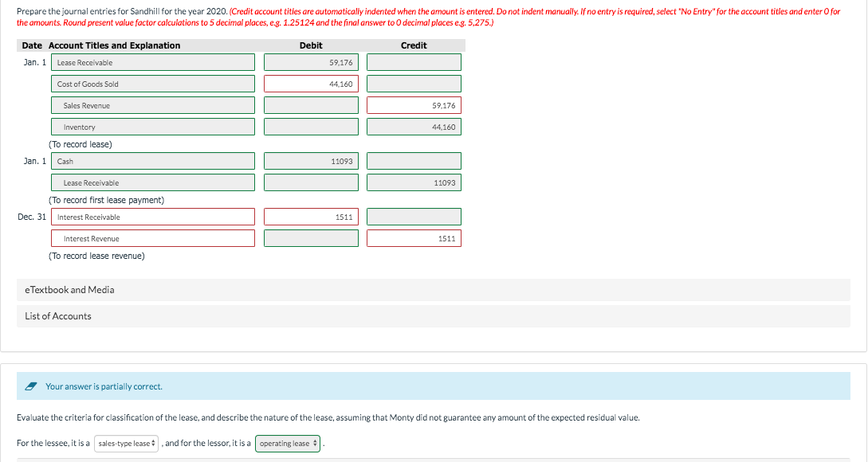Viewport: 868px width, 462px height.
Task: Click 'Your answer is partially correct.' message
Action: coord(104,386)
